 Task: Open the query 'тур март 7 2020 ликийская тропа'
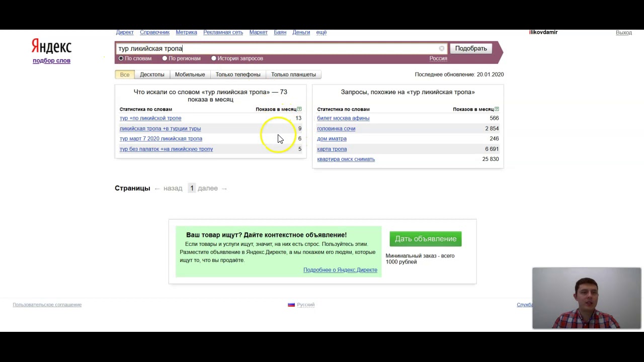point(161,139)
